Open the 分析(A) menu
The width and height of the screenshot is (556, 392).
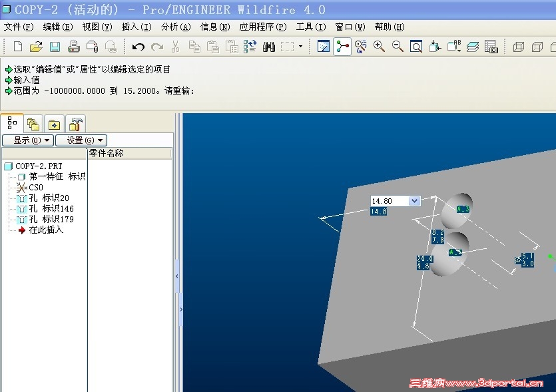(176, 27)
